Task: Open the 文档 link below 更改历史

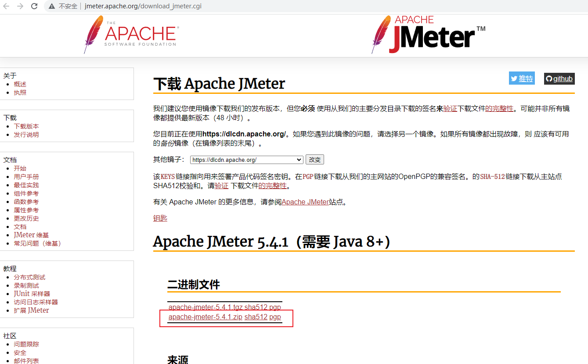Action: click(20, 227)
